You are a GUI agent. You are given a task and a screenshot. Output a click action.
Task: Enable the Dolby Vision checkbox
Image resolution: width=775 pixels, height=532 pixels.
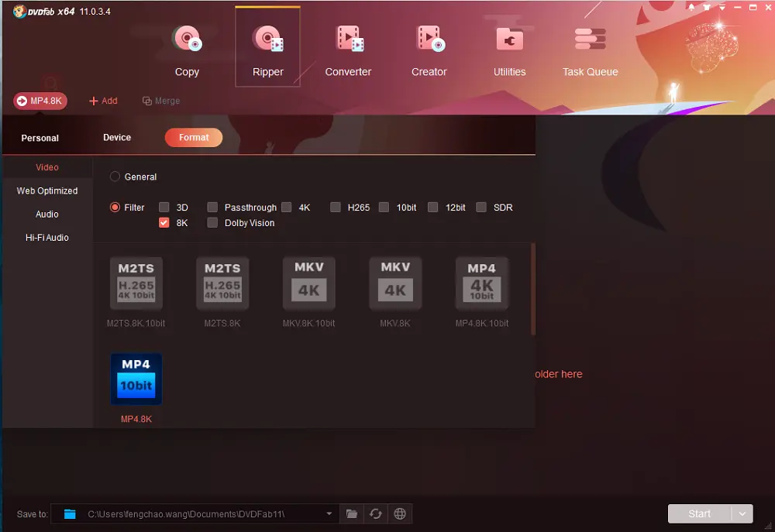(x=212, y=223)
